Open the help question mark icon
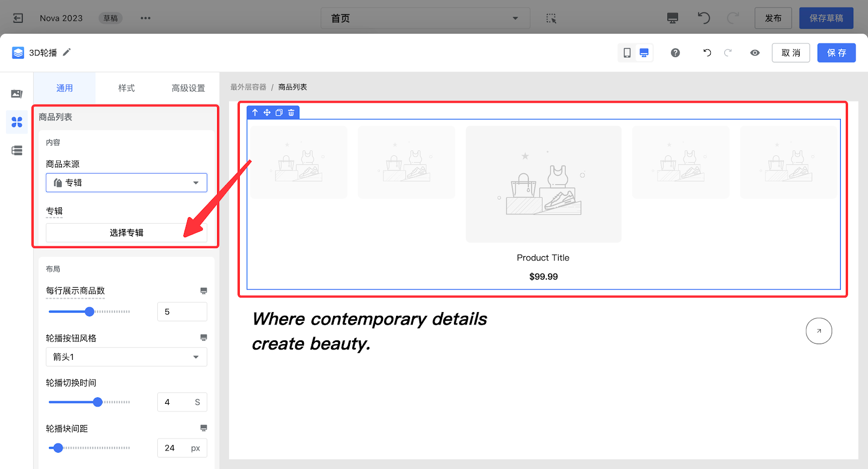Viewport: 868px width, 469px height. click(675, 53)
